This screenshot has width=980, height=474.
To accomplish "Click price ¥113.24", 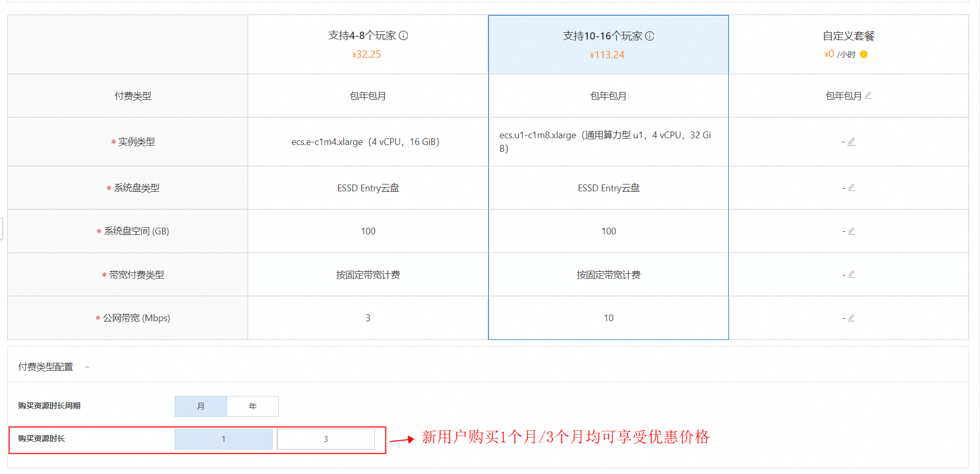I will (607, 55).
